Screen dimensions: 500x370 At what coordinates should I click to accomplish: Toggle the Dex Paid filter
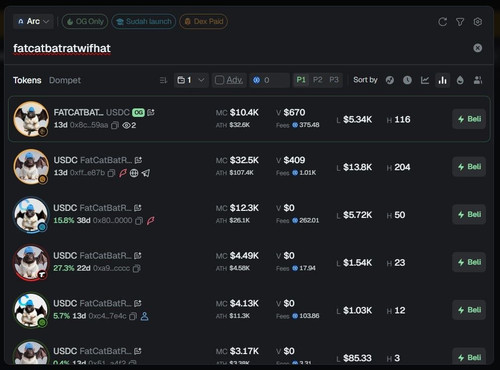pos(204,21)
